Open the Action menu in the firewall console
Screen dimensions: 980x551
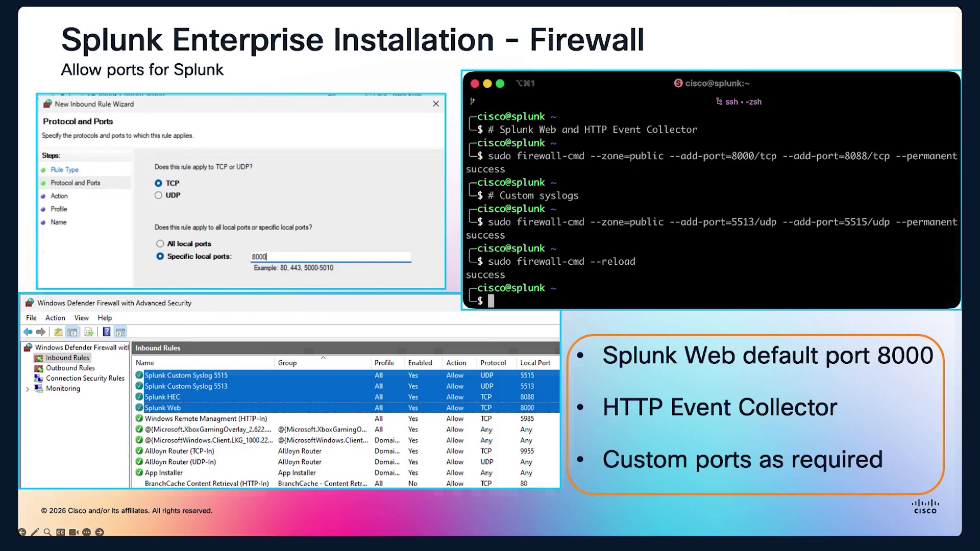click(55, 318)
